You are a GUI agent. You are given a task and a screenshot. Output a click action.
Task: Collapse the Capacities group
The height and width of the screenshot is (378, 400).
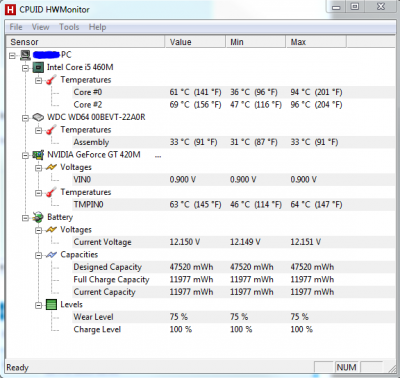tap(39, 255)
